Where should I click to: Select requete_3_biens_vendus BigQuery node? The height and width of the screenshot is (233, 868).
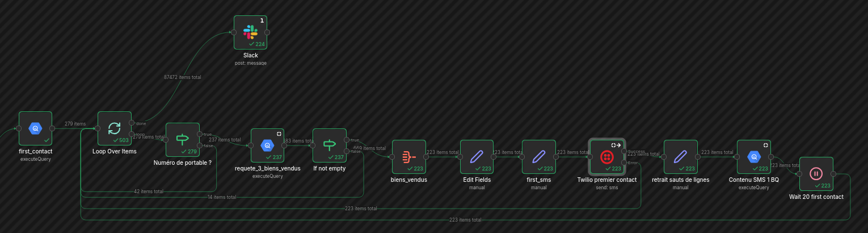tap(267, 145)
